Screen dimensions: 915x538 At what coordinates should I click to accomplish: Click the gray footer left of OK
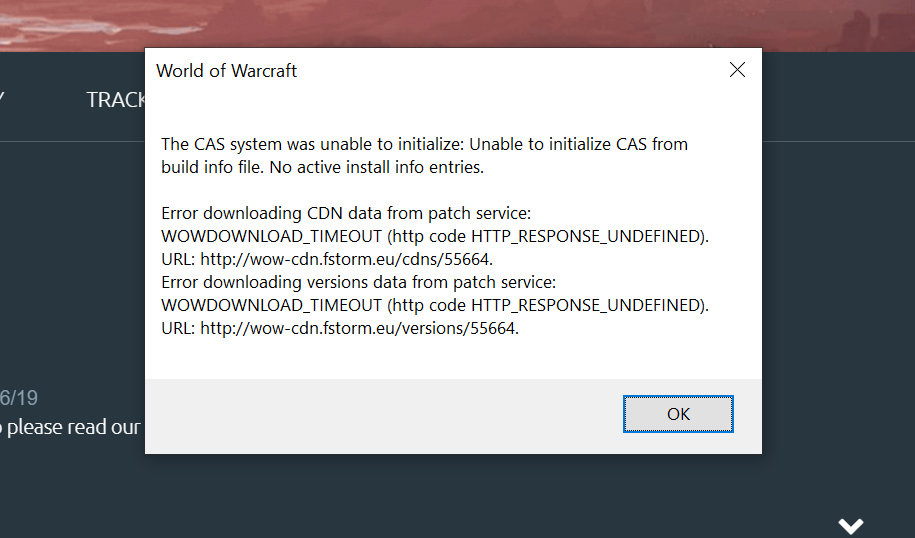click(380, 415)
